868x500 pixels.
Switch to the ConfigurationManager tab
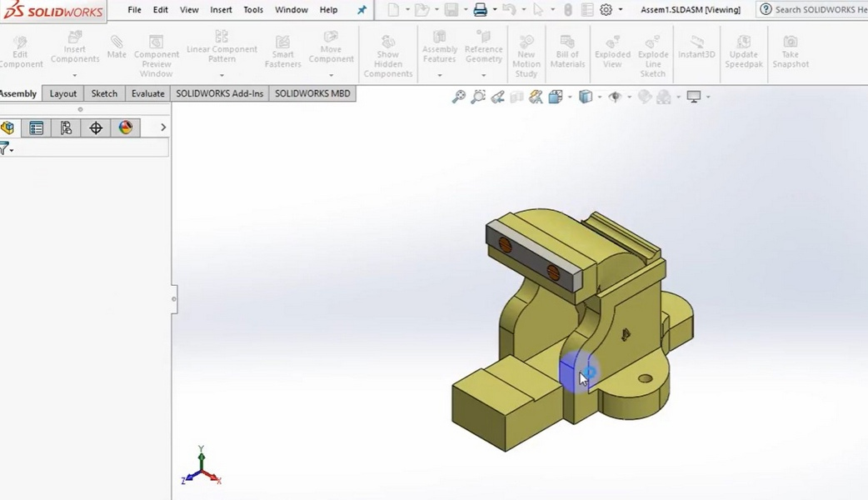coord(65,127)
